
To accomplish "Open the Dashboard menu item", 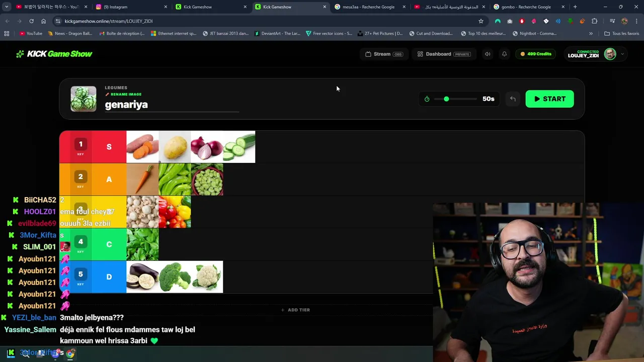I will [x=444, y=54].
